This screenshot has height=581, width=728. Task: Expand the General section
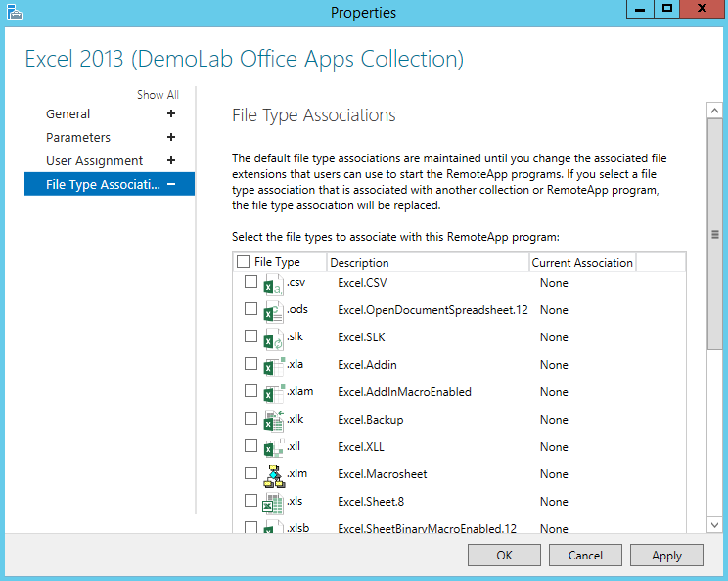[x=171, y=114]
